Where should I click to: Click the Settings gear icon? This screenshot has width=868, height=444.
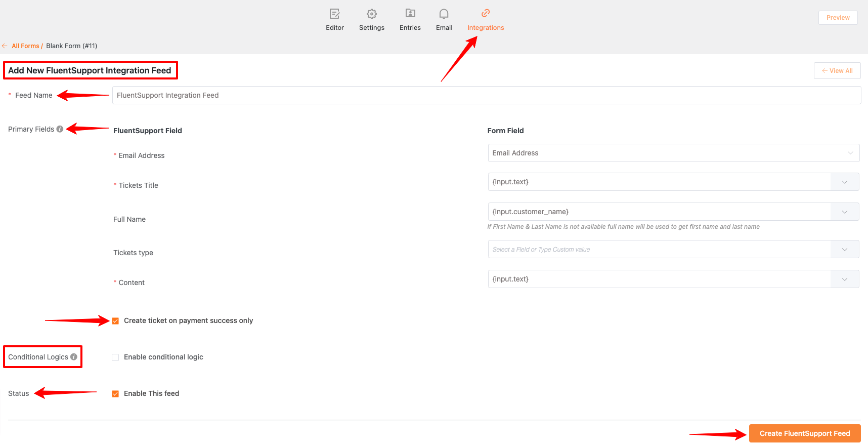pos(372,14)
